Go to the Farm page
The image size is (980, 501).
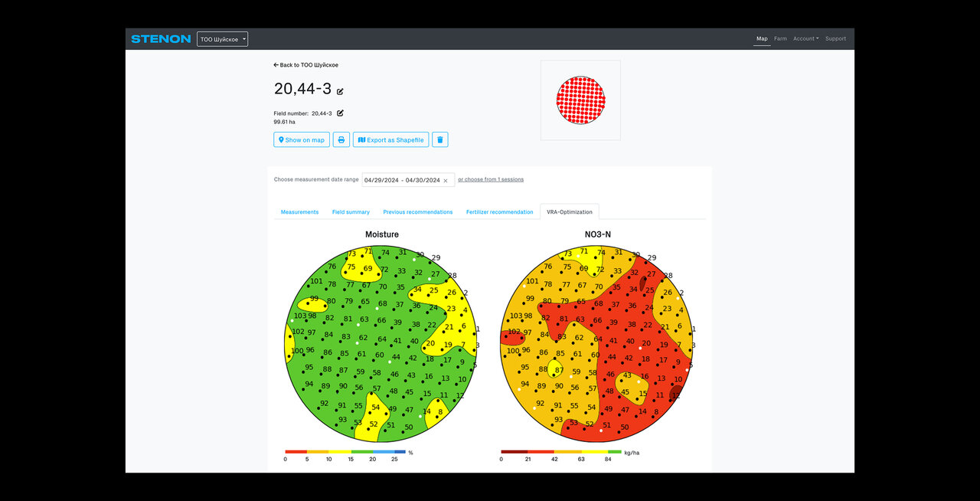[780, 39]
